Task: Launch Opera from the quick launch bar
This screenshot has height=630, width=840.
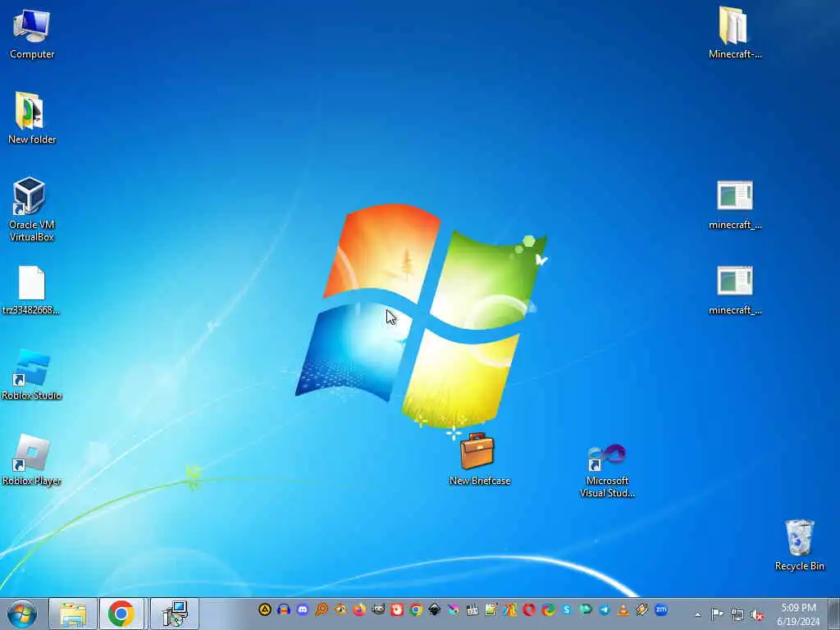Action: [x=529, y=609]
